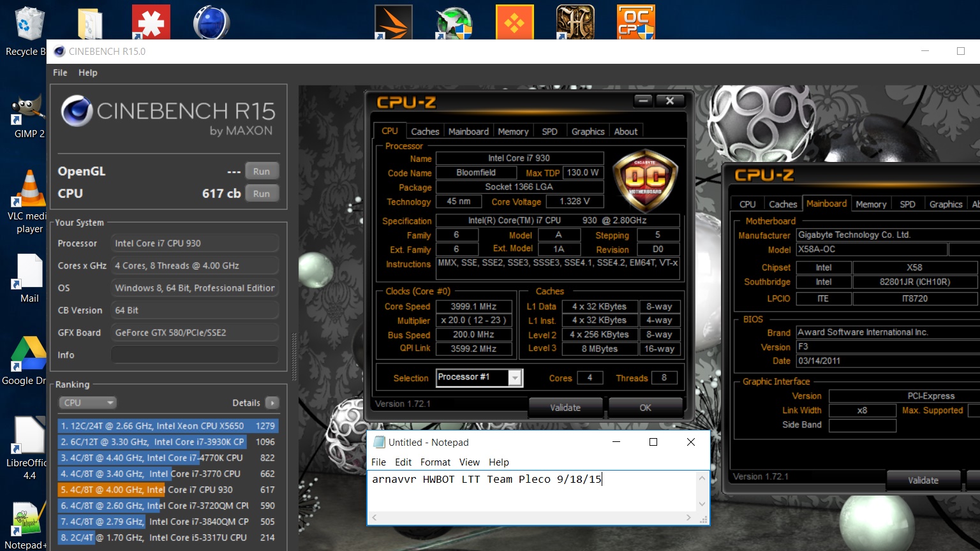Open Notepad Edit menu

tap(403, 462)
